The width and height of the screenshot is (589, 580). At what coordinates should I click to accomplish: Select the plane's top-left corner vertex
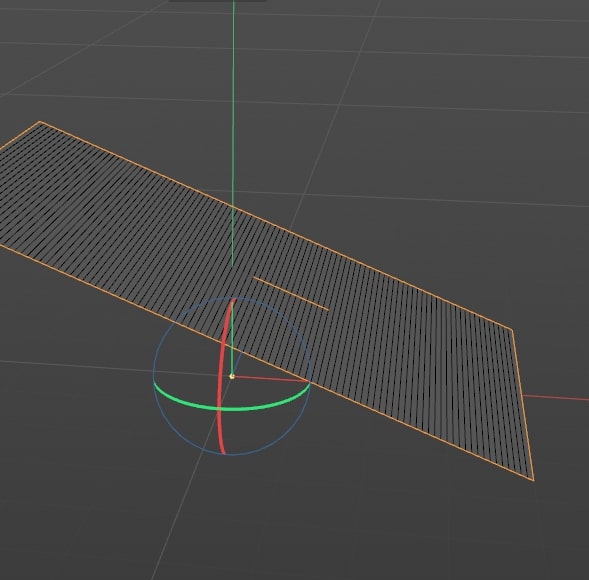coord(40,122)
